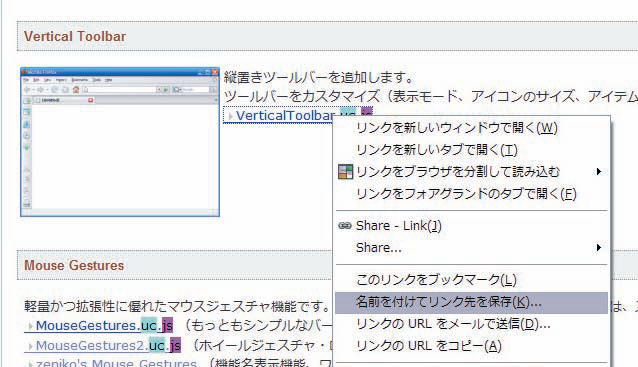The width and height of the screenshot is (638, 367).
Task: Expand split browser submenu arrow
Action: coord(599,172)
